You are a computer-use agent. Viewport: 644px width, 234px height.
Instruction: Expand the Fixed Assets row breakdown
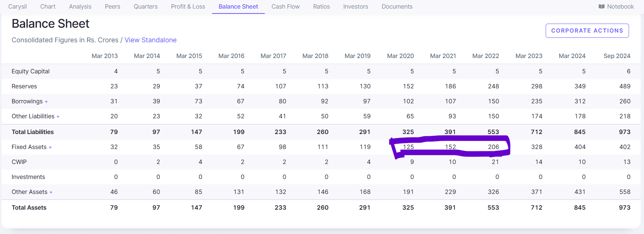click(x=50, y=147)
